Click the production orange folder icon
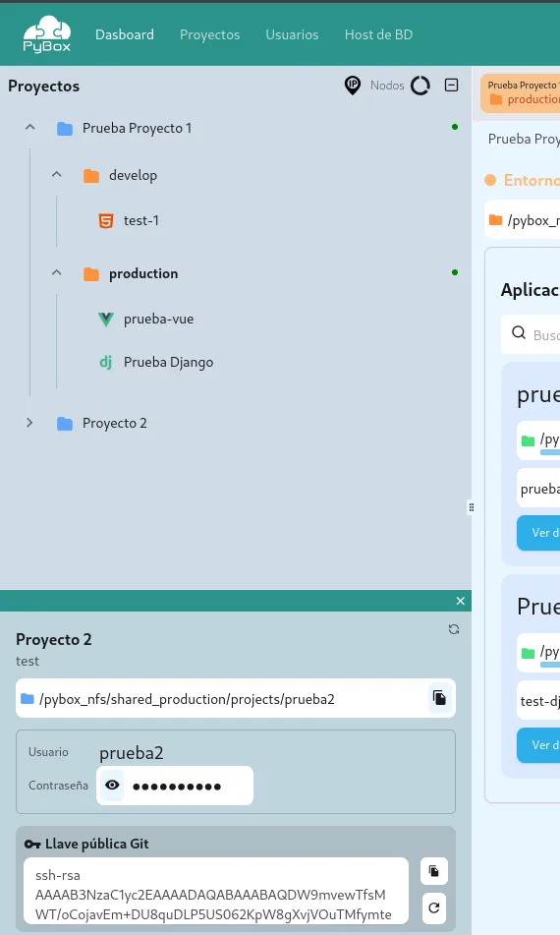 91,273
